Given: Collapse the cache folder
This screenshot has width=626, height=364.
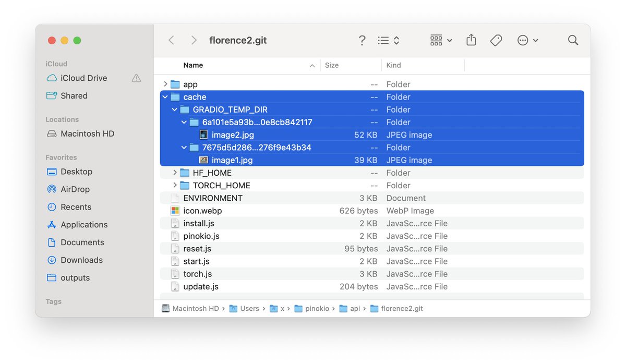Looking at the screenshot, I should (x=165, y=96).
